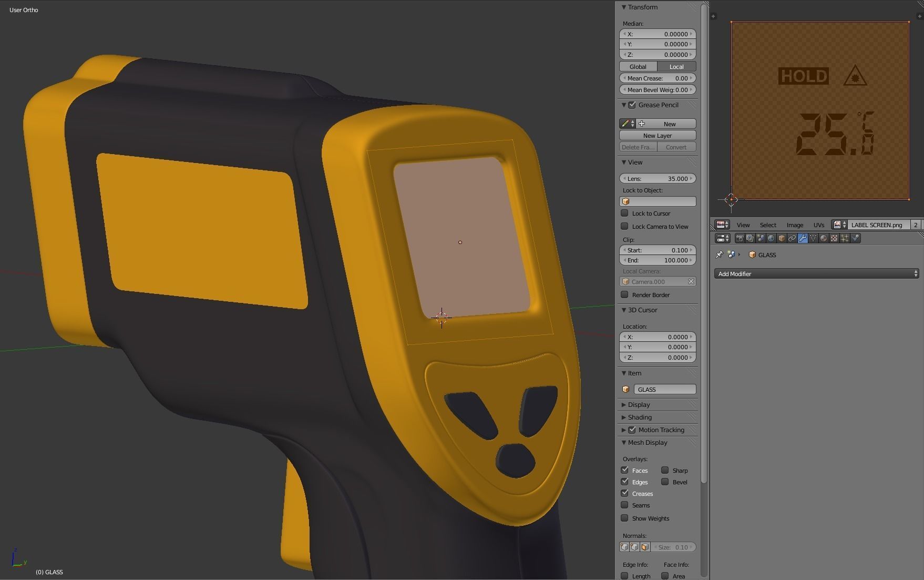Screen dimensions: 924x580
Task: Toggle display of split (loop) normals
Action: point(634,547)
